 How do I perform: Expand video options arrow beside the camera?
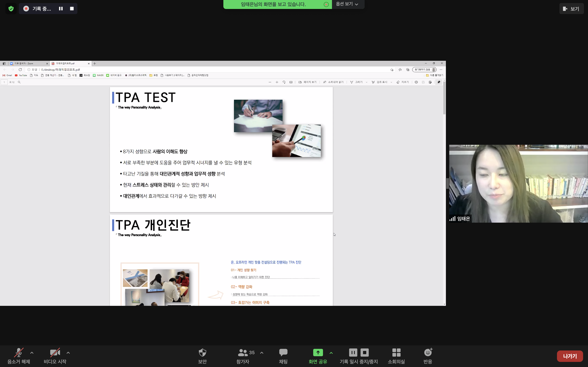click(68, 353)
